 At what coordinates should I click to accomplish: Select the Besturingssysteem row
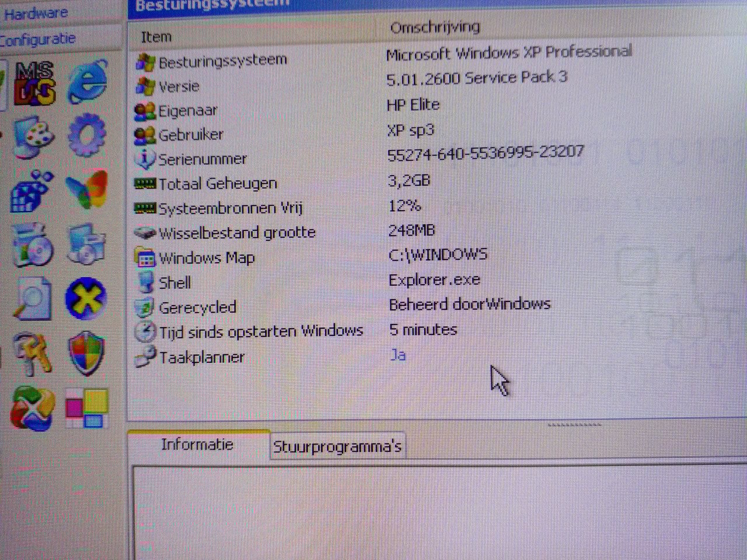coord(385,57)
